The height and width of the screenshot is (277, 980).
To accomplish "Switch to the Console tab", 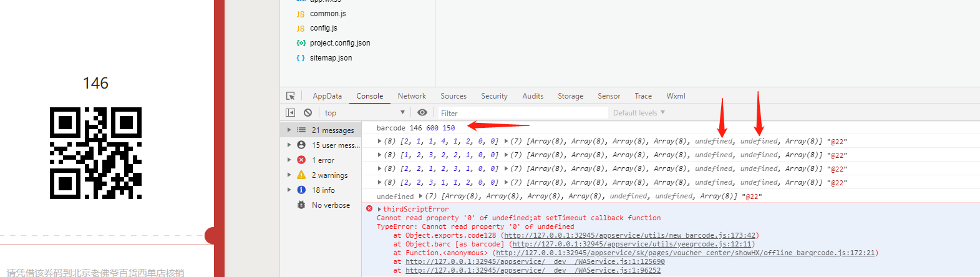I will (370, 96).
